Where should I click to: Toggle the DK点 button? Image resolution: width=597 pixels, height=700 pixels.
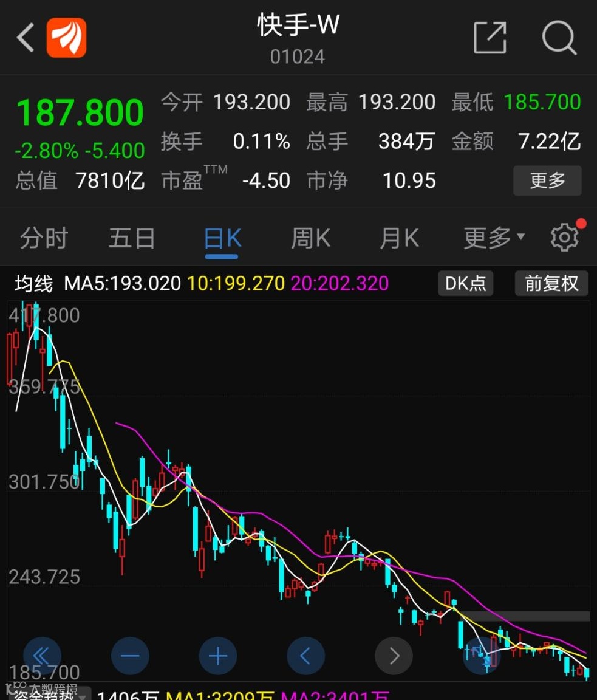click(x=465, y=284)
